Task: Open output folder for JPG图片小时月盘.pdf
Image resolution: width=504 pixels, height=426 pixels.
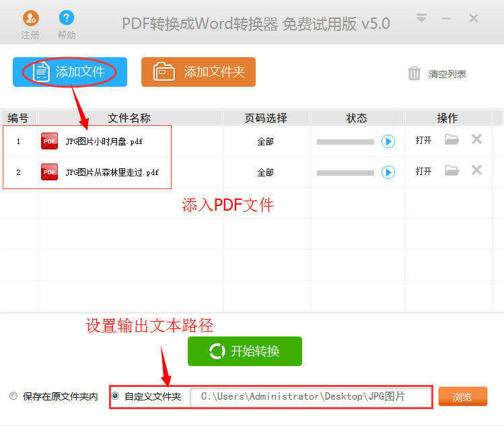Action: (452, 139)
